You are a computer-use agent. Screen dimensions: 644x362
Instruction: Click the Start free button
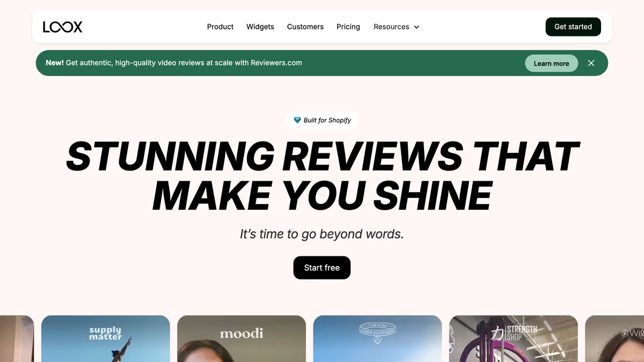point(322,268)
